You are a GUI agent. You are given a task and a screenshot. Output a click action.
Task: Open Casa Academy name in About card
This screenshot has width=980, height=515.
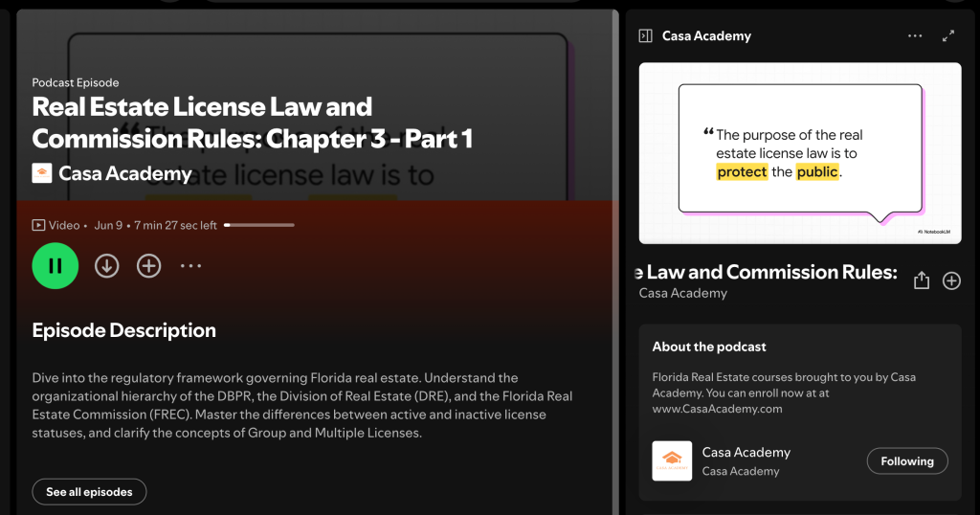pos(746,452)
